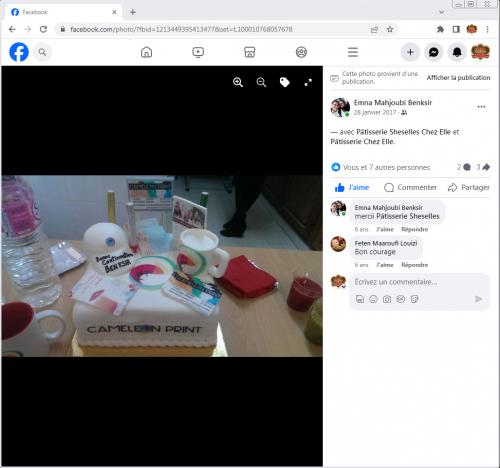
Task: Bookmark this page with star icon
Action: tap(390, 29)
